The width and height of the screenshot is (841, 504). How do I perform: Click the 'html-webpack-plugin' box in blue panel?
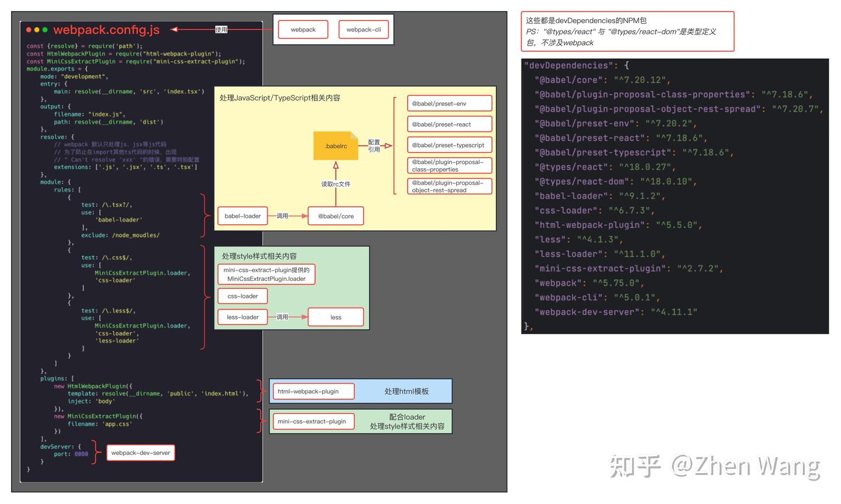[314, 391]
